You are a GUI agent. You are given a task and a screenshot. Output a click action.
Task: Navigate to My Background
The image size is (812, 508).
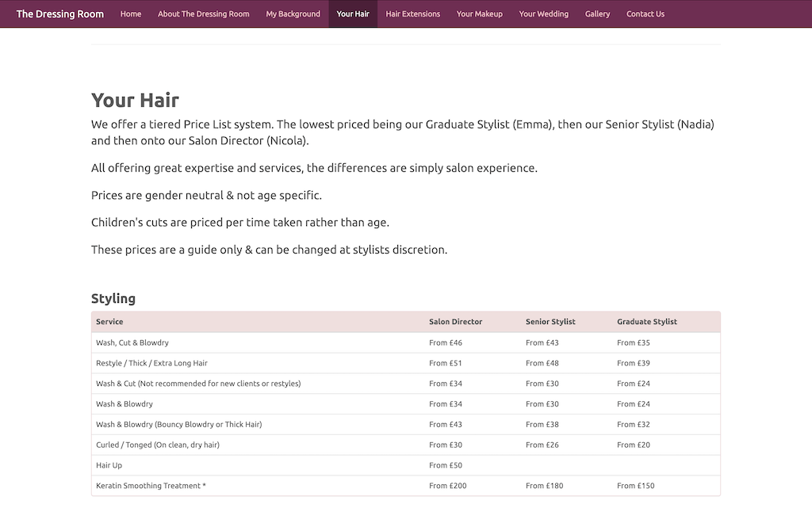[x=293, y=13]
